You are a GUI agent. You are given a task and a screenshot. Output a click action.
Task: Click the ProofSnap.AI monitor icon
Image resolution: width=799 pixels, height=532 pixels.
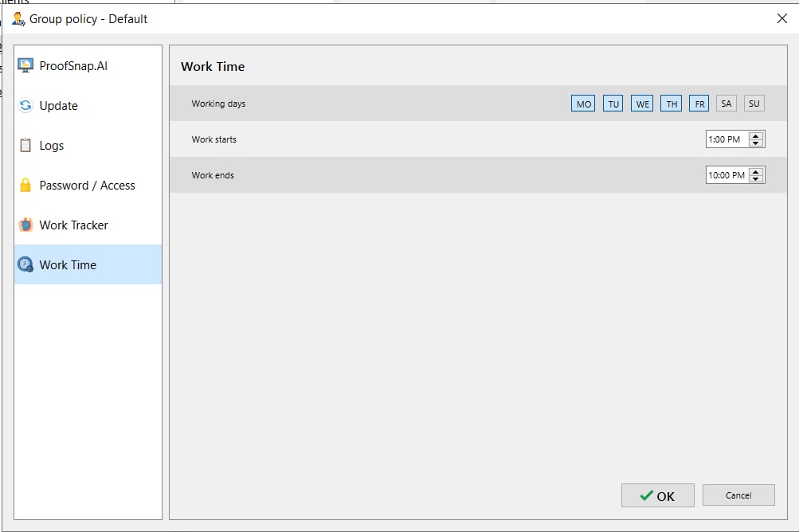click(25, 65)
